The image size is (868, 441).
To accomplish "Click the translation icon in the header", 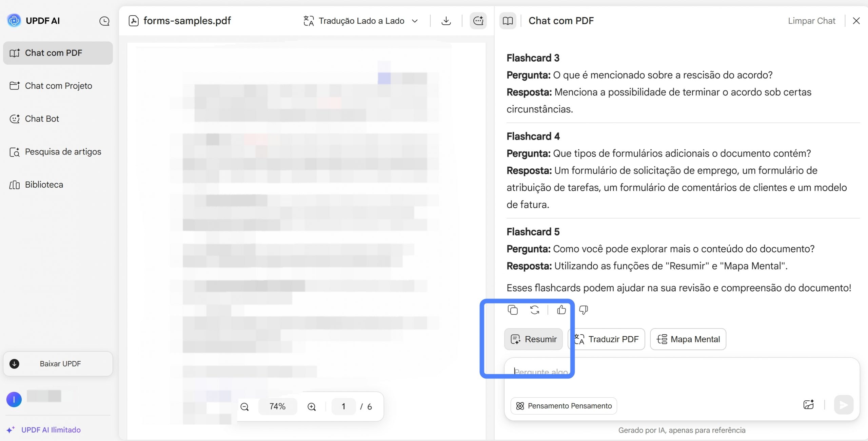I will [309, 21].
